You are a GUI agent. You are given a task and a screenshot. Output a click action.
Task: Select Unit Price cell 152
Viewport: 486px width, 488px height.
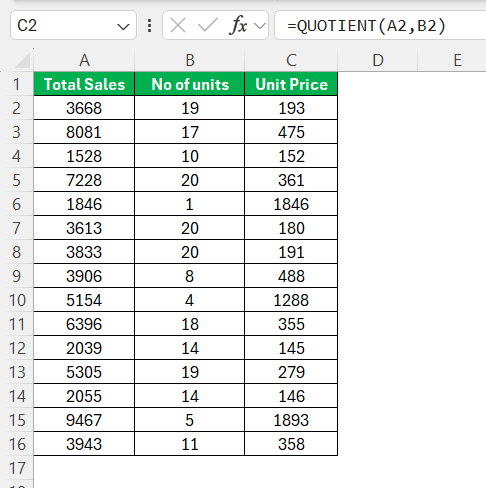(x=291, y=156)
